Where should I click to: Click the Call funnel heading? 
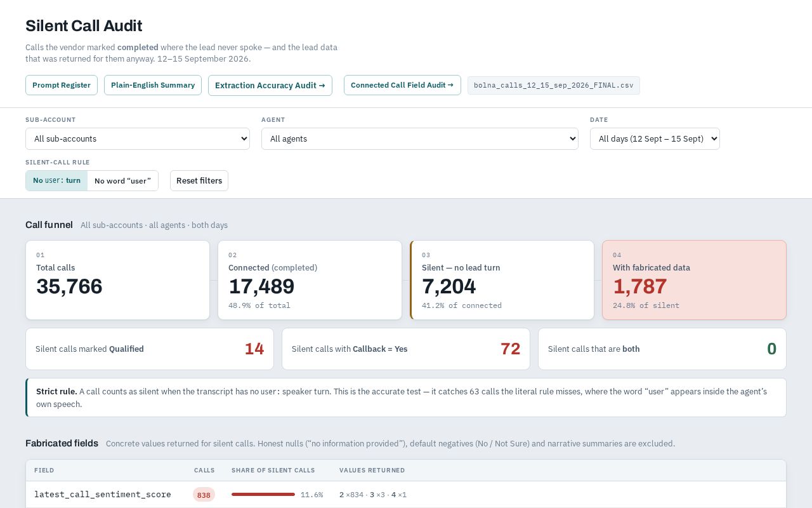[49, 225]
